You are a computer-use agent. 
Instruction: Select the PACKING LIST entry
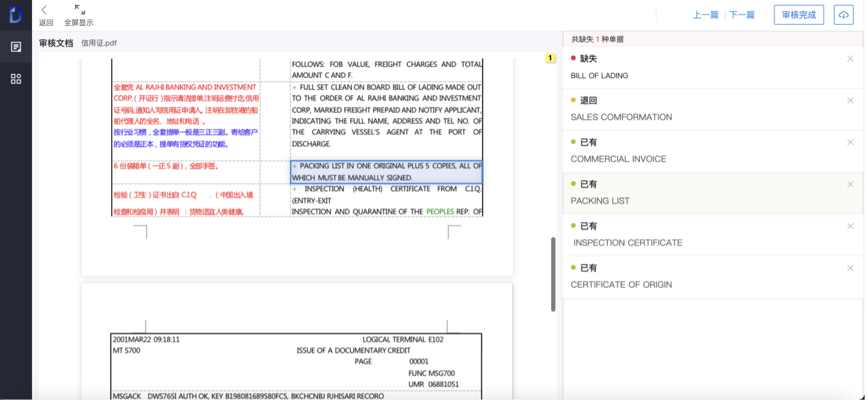(713, 192)
